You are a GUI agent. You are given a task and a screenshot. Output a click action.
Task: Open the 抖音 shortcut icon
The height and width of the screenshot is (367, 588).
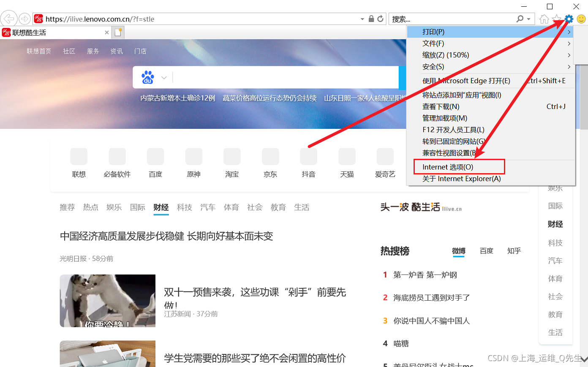(x=308, y=156)
